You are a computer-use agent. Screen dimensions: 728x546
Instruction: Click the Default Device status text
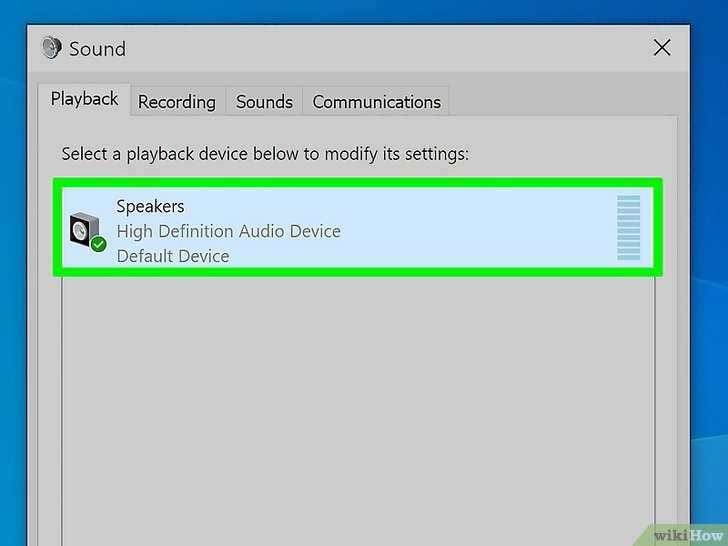[173, 256]
